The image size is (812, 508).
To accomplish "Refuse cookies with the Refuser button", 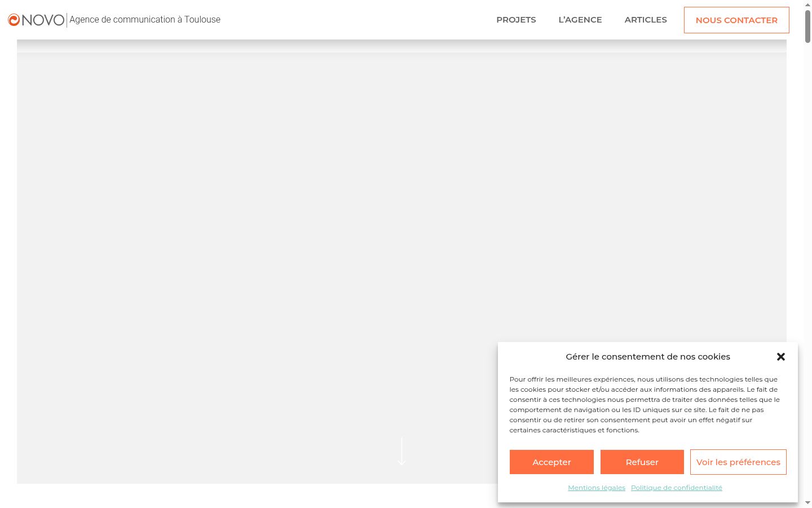I will (642, 462).
